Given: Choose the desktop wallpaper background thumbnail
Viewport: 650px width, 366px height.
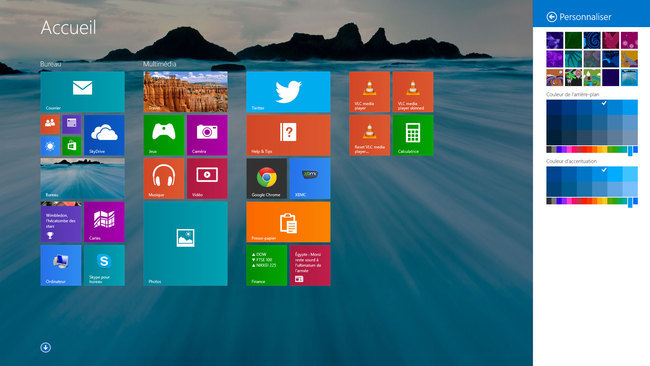Looking at the screenshot, I should [629, 78].
